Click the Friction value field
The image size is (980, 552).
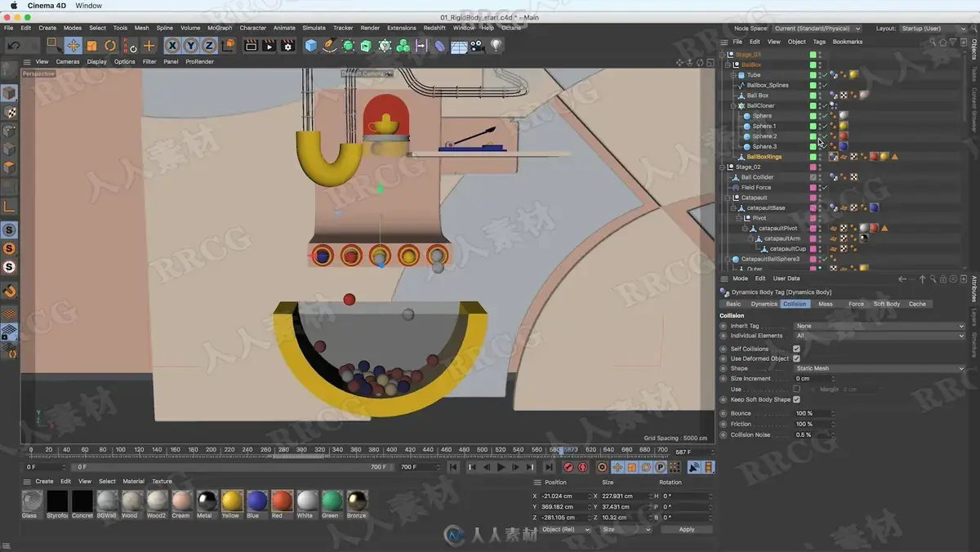[813, 424]
